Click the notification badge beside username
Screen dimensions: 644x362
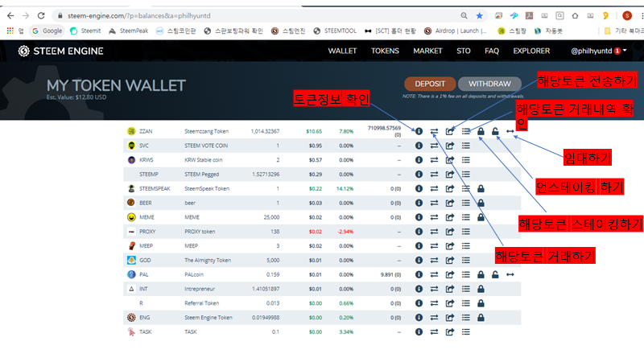tap(617, 51)
